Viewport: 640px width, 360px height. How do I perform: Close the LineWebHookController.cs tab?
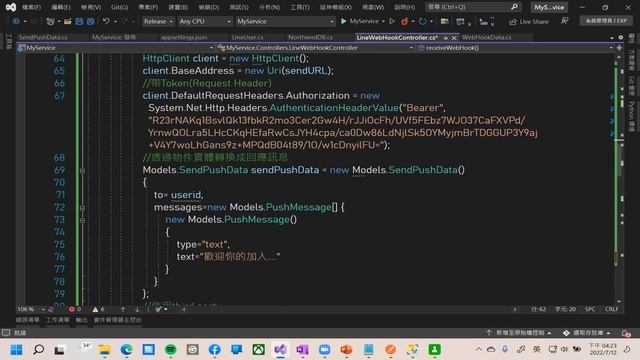(x=454, y=38)
